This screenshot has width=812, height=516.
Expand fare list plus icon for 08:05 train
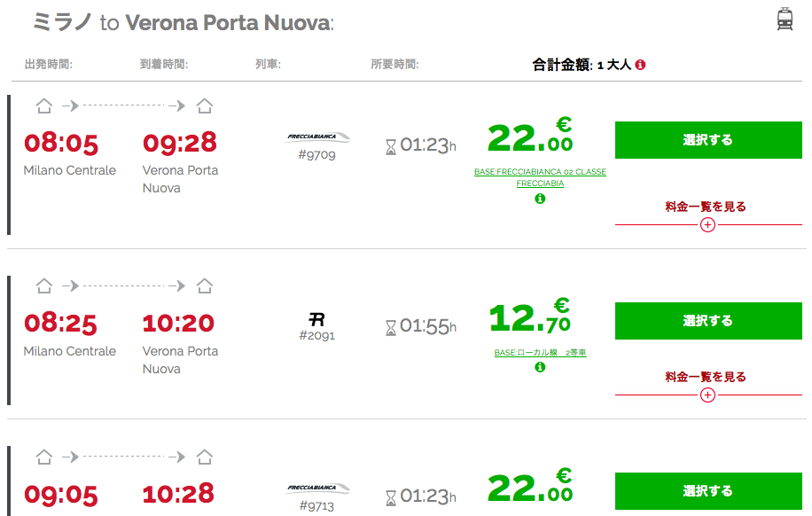coord(707,225)
